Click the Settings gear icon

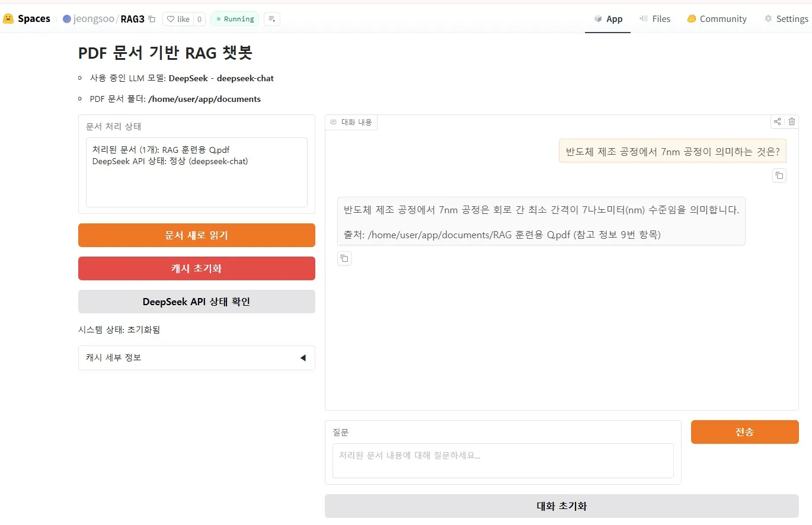pos(768,19)
